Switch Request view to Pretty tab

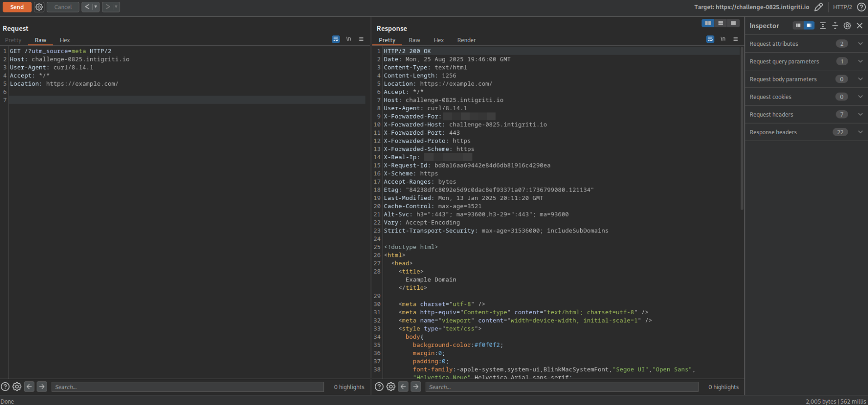pos(13,40)
